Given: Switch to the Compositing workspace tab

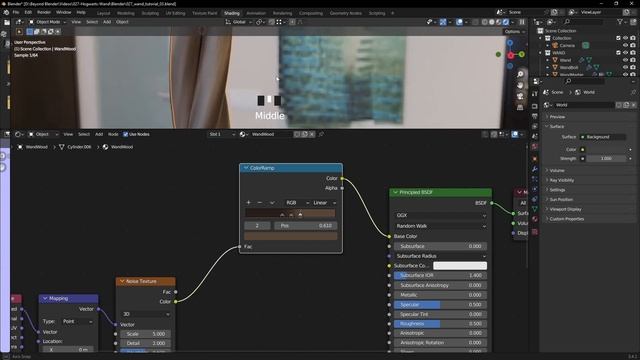Looking at the screenshot, I should [311, 13].
